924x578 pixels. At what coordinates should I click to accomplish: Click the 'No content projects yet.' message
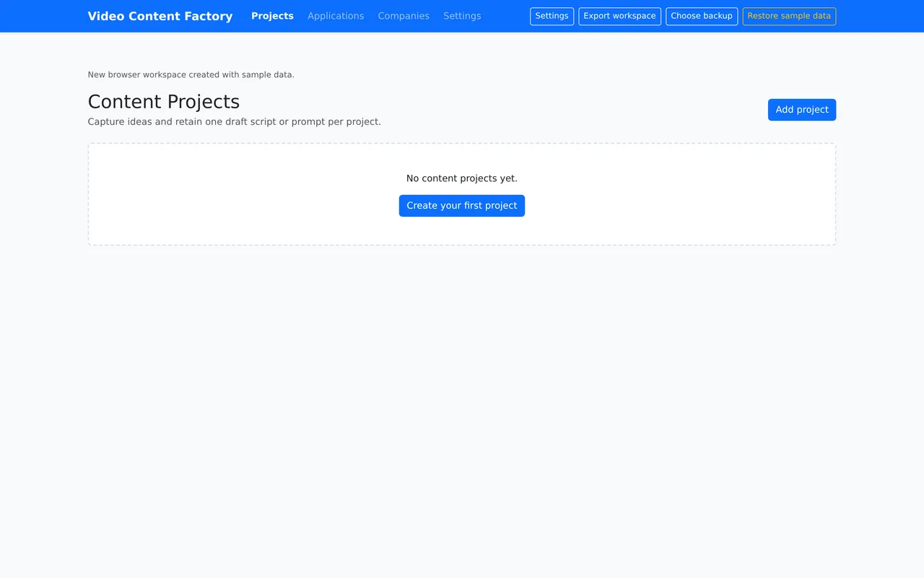[x=462, y=178]
